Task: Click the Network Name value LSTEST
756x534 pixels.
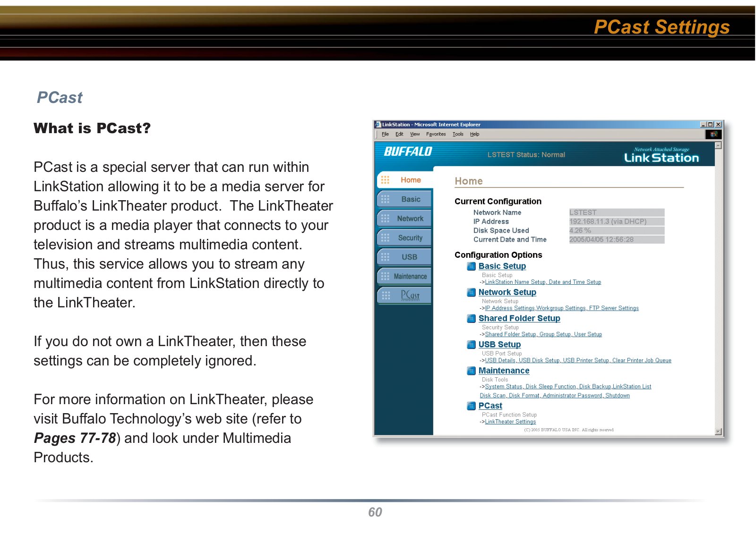Action: point(617,212)
